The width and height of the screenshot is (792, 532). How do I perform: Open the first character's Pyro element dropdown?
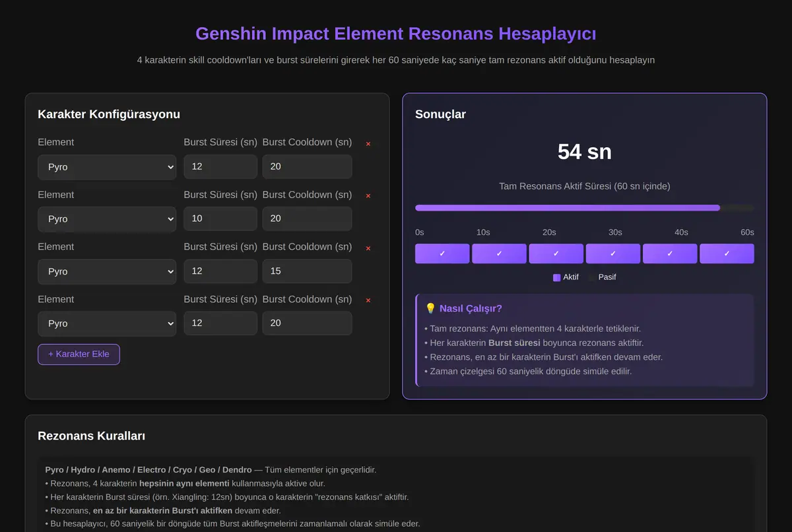(x=107, y=167)
